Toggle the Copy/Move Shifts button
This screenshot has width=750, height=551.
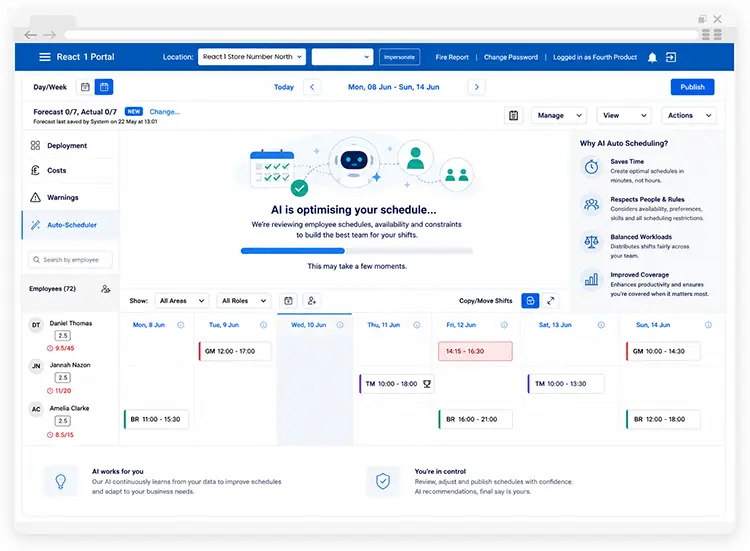pyautogui.click(x=530, y=301)
